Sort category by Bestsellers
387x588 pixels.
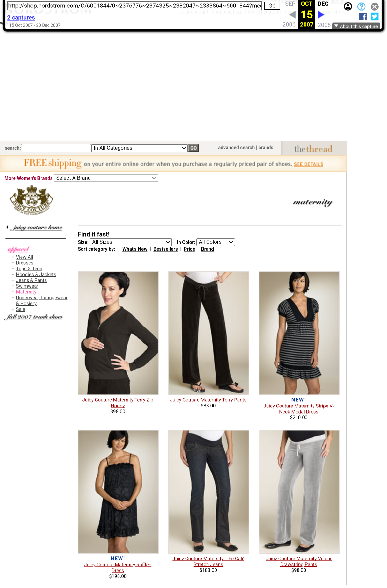click(165, 249)
